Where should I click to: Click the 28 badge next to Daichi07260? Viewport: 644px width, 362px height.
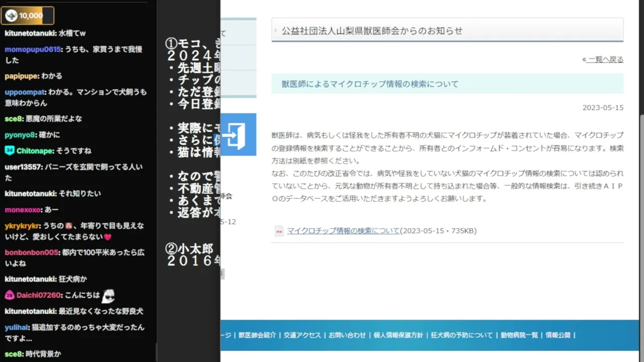[10, 295]
